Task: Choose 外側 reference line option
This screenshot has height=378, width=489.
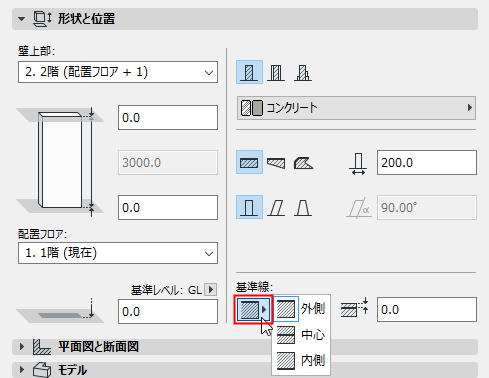Action: [301, 309]
